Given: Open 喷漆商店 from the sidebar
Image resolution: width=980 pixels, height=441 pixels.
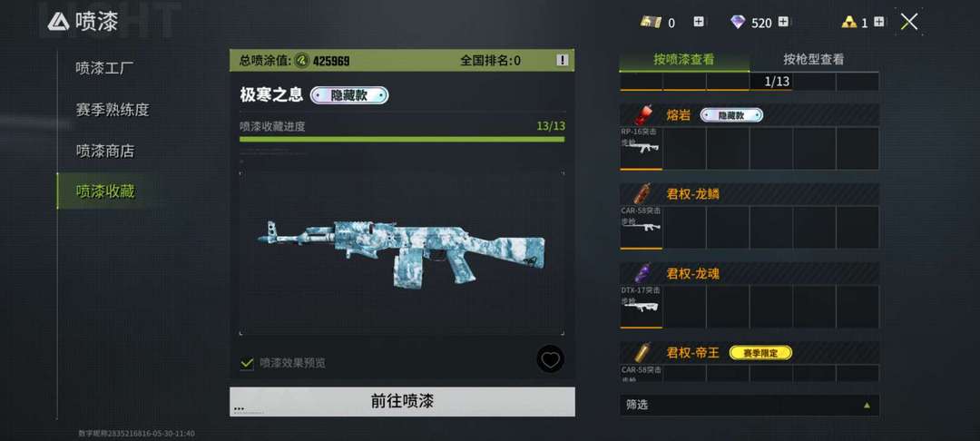Looking at the screenshot, I should coord(104,152).
